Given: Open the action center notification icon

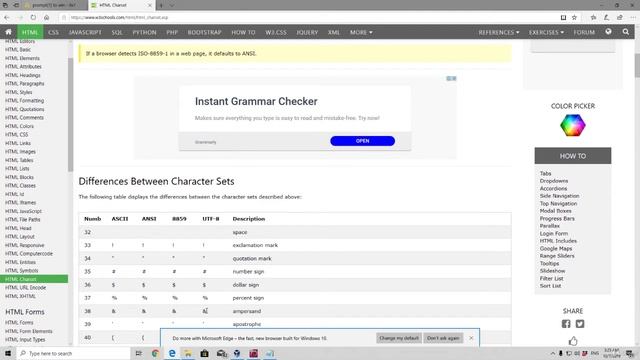Looking at the screenshot, I should tap(630, 353).
